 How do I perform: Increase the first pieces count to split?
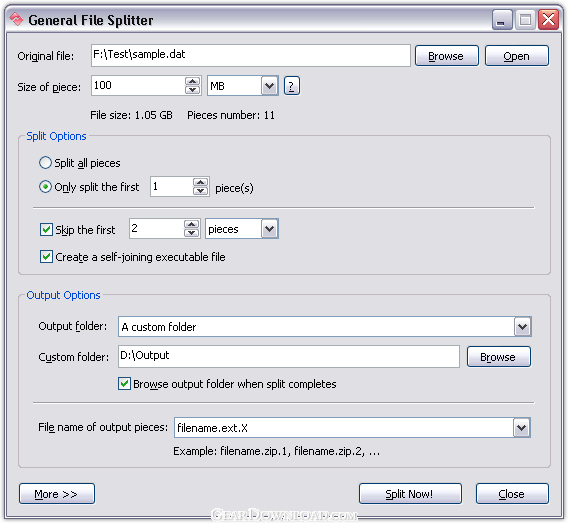[x=201, y=182]
